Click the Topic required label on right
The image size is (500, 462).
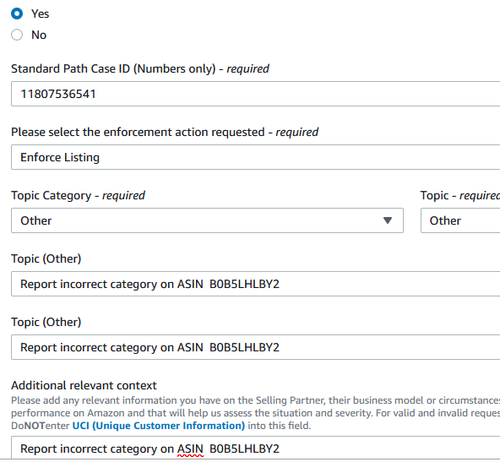pyautogui.click(x=460, y=196)
